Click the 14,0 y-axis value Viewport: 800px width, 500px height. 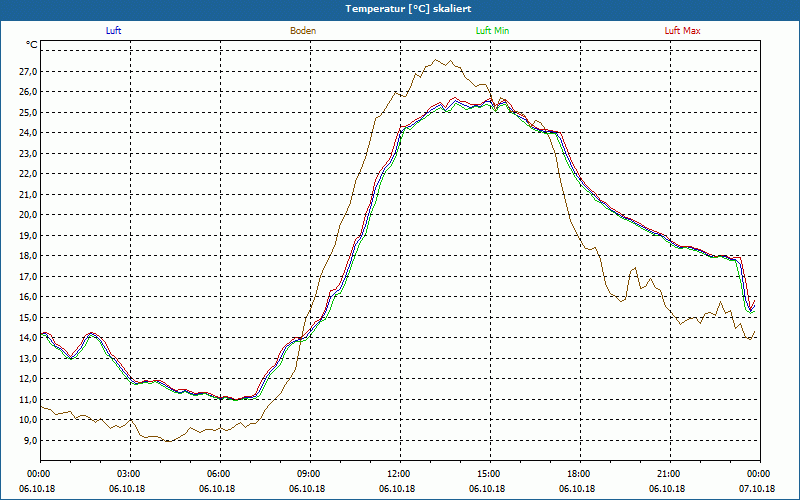tap(28, 338)
